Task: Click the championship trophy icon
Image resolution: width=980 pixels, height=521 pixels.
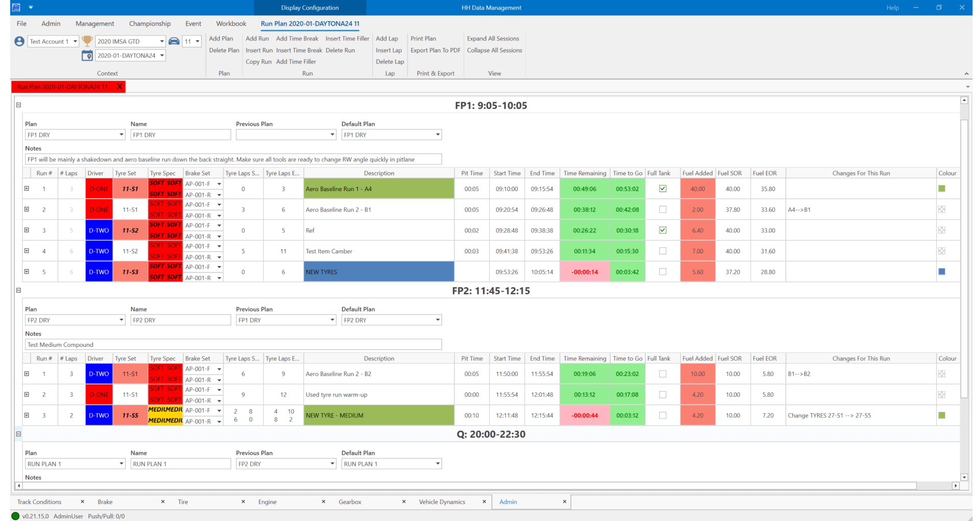Action: click(x=87, y=41)
